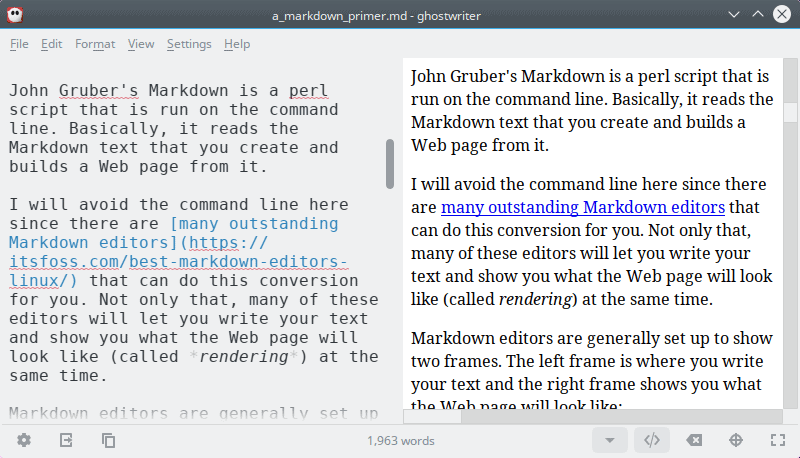This screenshot has height=458, width=800.
Task: Enter full screen mode via status bar
Action: coord(777,440)
